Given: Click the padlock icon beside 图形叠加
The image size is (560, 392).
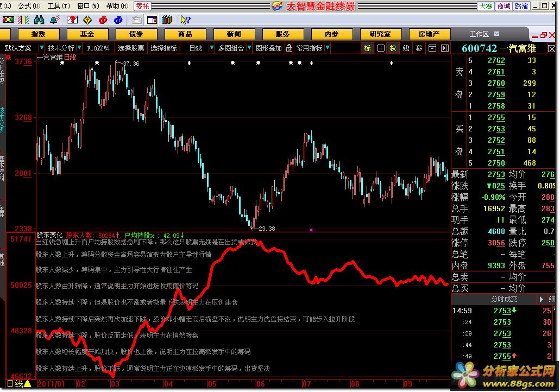Looking at the screenshot, I should click(290, 48).
